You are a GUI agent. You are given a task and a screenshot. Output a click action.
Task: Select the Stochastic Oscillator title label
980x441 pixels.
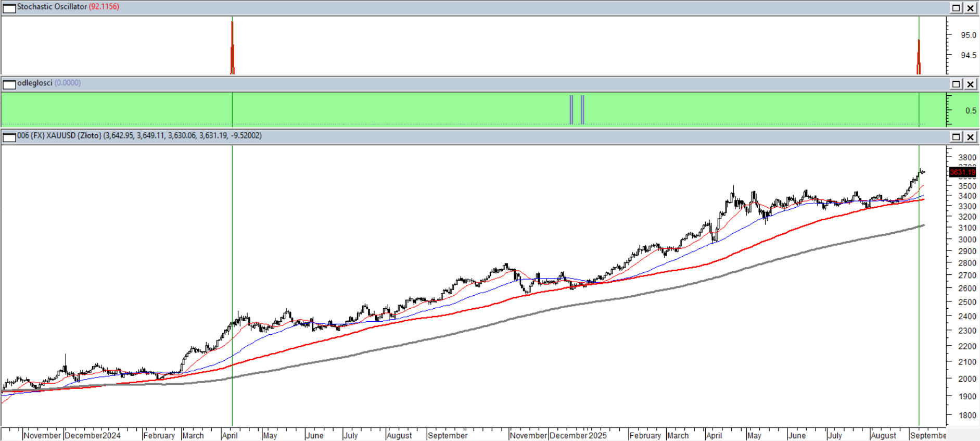click(52, 7)
